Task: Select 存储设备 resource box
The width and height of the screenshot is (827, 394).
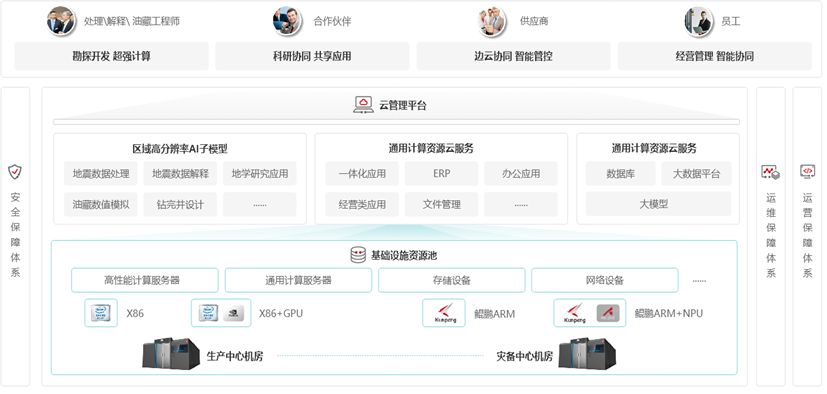Action: pos(451,280)
